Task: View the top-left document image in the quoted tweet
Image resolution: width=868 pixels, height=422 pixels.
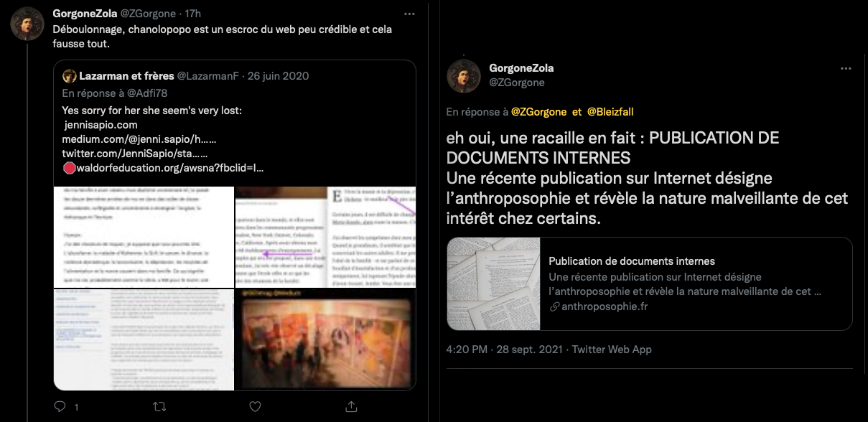Action: coord(144,237)
